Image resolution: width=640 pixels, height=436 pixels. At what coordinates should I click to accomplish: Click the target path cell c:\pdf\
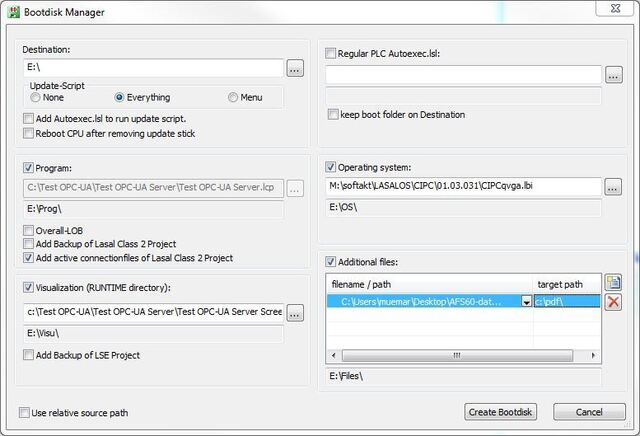point(567,302)
